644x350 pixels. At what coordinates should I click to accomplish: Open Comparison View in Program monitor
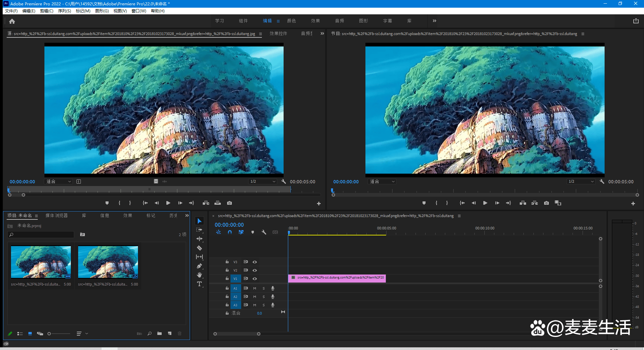click(558, 203)
